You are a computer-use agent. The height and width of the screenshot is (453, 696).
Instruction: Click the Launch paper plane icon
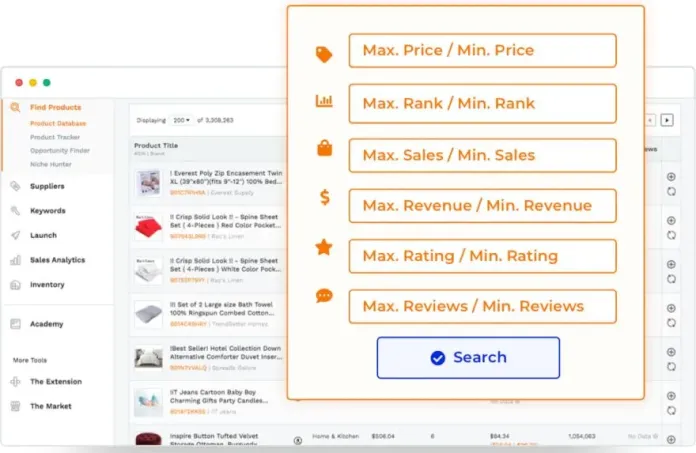pyautogui.click(x=15, y=235)
